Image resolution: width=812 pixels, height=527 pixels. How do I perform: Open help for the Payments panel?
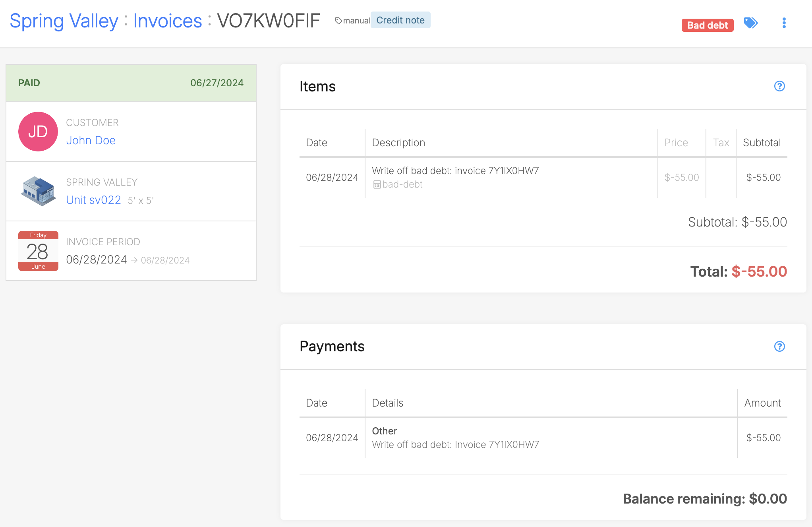pyautogui.click(x=779, y=347)
